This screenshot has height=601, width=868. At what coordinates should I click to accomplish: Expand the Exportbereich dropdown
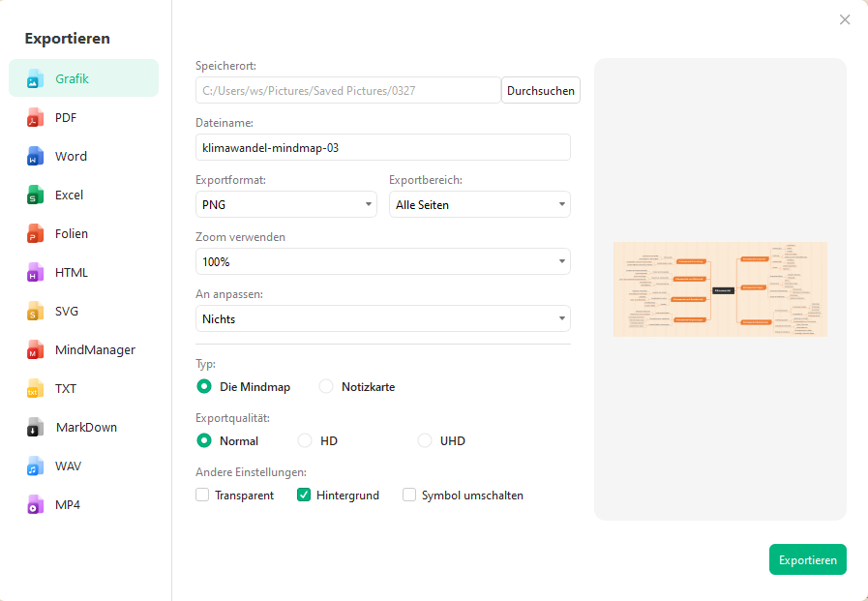479,205
